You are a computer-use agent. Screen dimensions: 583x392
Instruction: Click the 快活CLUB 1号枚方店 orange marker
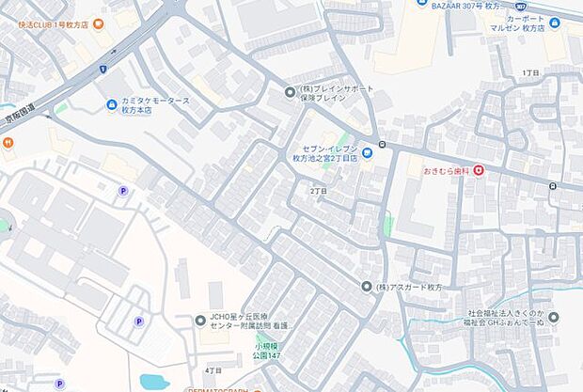pos(98,24)
